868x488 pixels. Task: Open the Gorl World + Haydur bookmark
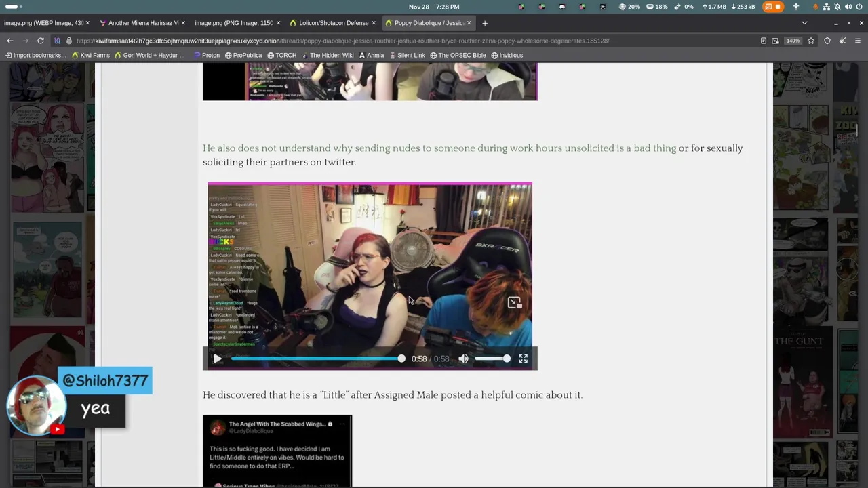tap(149, 56)
